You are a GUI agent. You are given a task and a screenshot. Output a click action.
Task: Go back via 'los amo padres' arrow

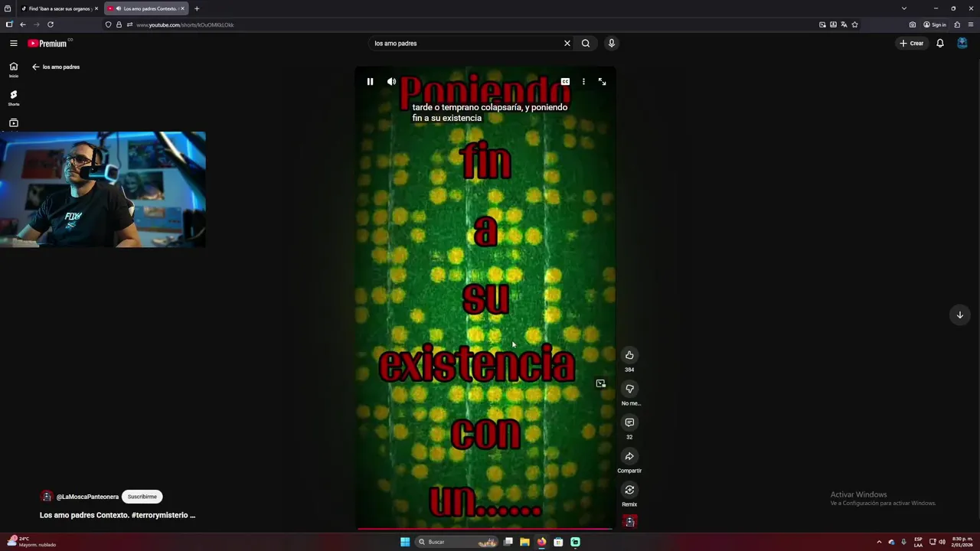pyautogui.click(x=35, y=67)
